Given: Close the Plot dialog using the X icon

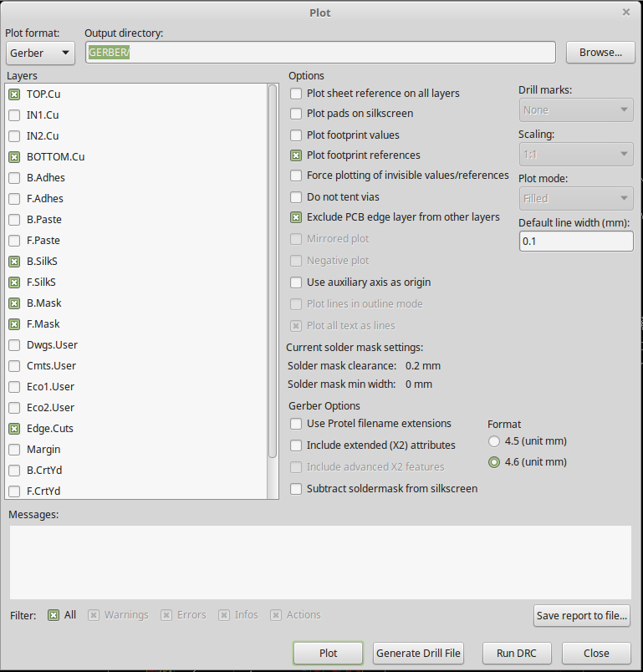Looking at the screenshot, I should click(626, 13).
